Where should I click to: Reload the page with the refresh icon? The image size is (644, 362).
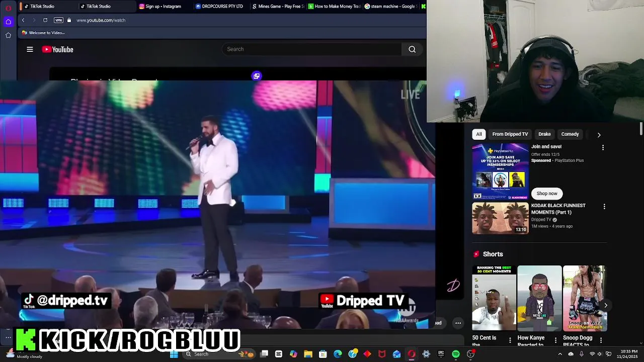(45, 20)
